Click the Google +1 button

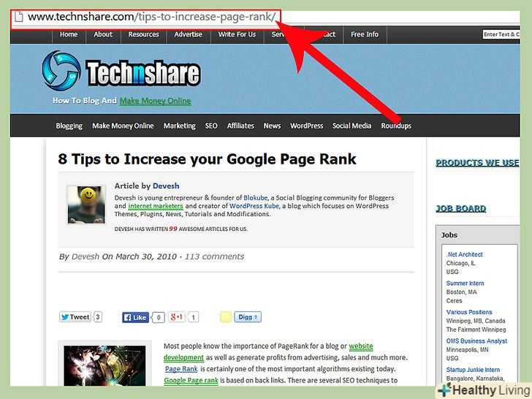tap(176, 317)
